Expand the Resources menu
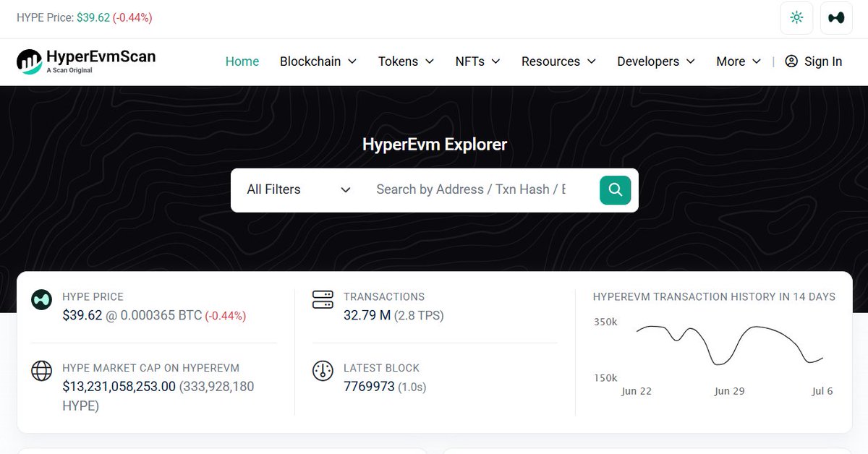868x454 pixels. 558,61
